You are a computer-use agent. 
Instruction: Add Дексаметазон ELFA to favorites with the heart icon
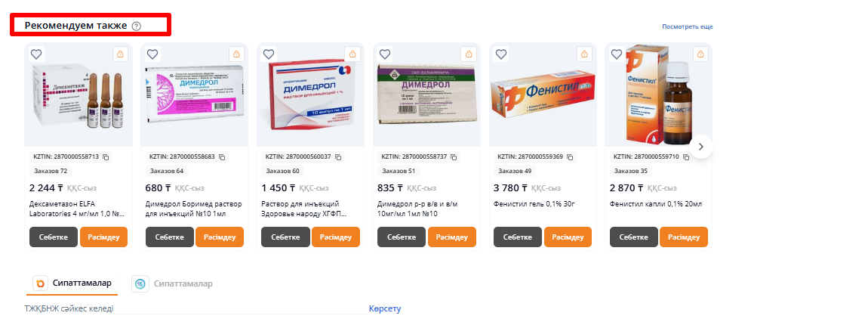(x=36, y=54)
